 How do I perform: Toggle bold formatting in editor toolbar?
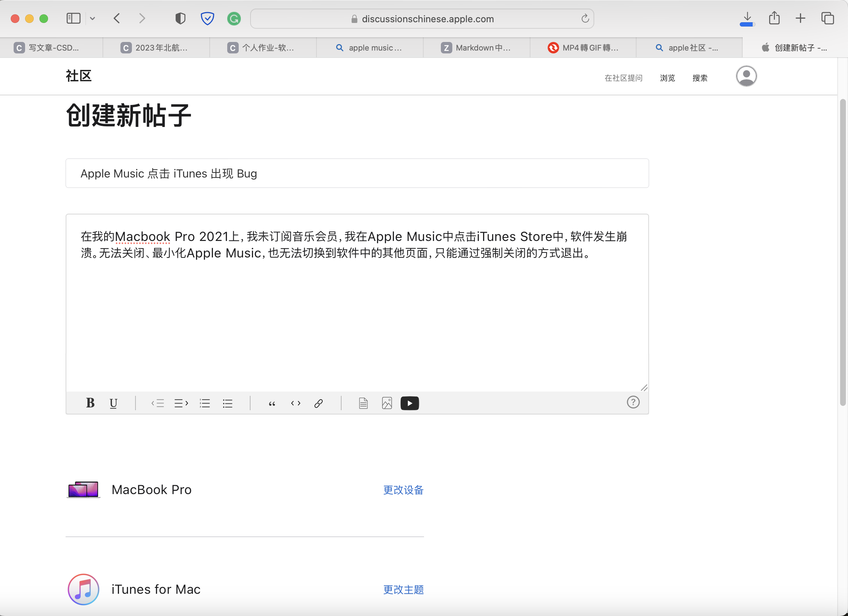click(x=90, y=403)
